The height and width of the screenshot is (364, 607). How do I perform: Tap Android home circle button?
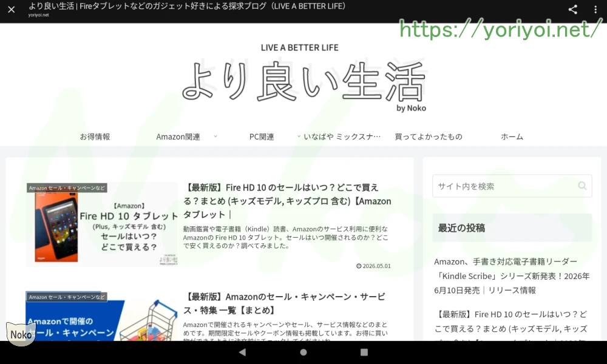pyautogui.click(x=303, y=352)
